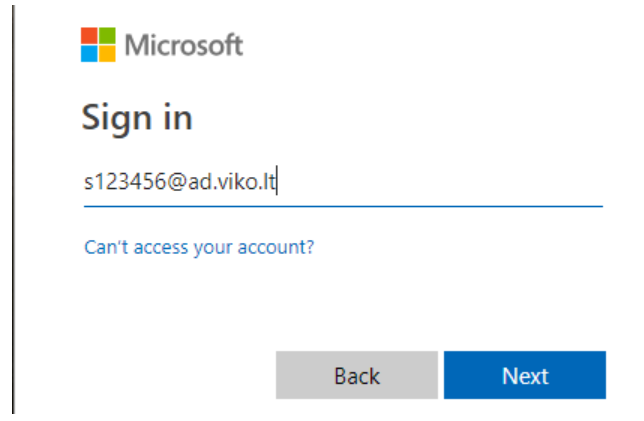Open the Can't access your account? link
The width and height of the screenshot is (644, 421).
(199, 248)
